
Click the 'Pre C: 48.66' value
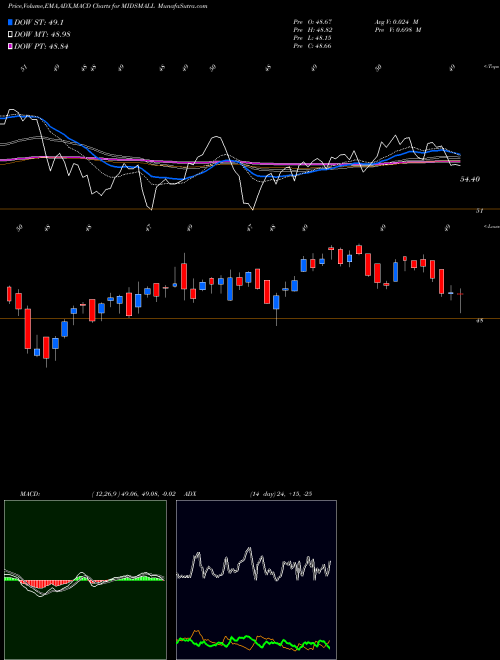[312, 46]
